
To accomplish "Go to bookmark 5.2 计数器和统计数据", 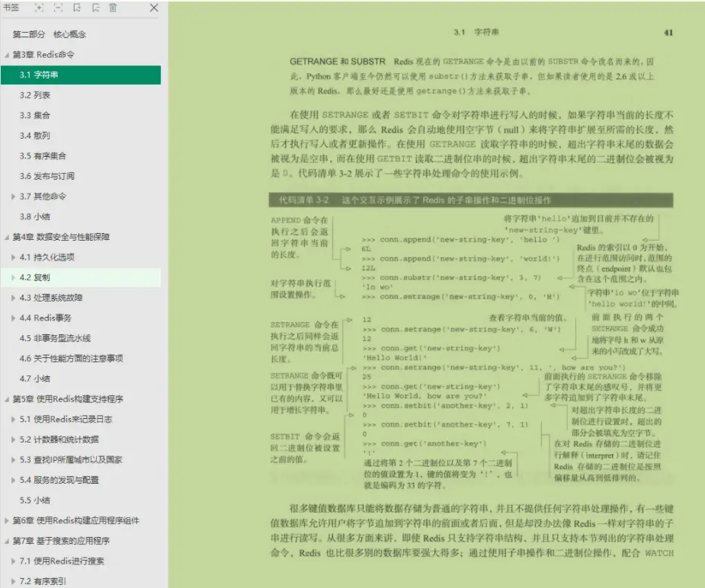I will (x=59, y=439).
